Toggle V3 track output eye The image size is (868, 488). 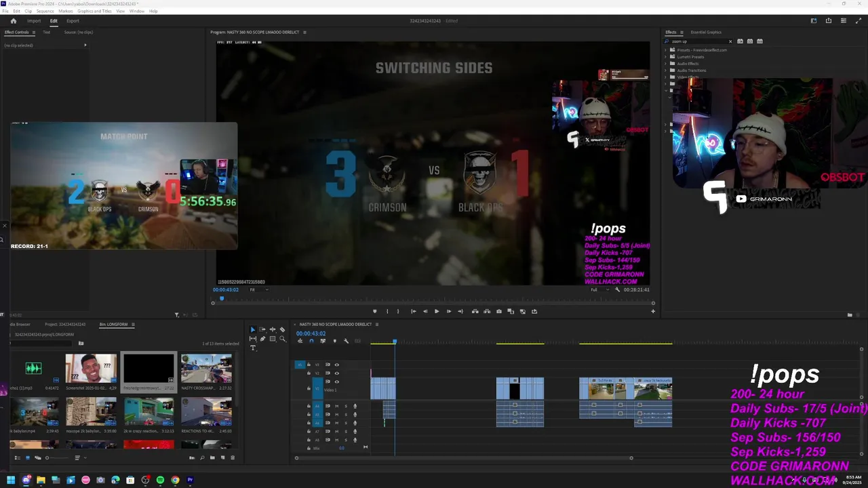(336, 365)
